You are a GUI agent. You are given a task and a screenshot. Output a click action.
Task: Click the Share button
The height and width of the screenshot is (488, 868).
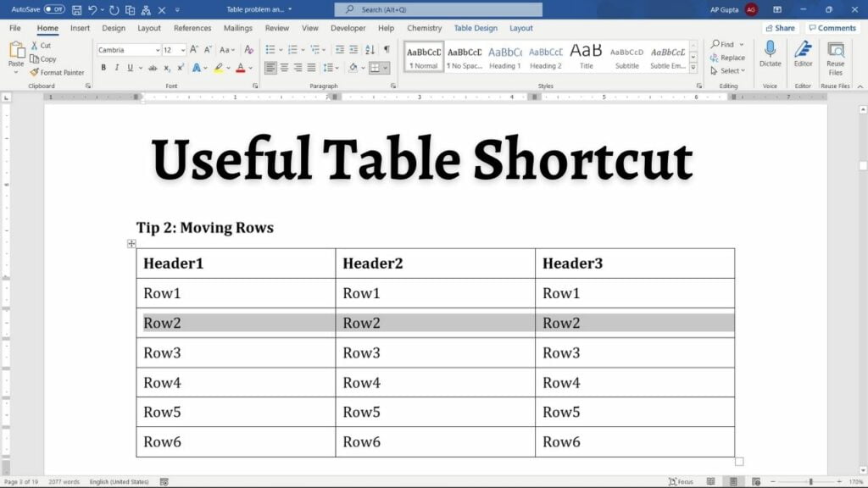click(x=779, y=26)
